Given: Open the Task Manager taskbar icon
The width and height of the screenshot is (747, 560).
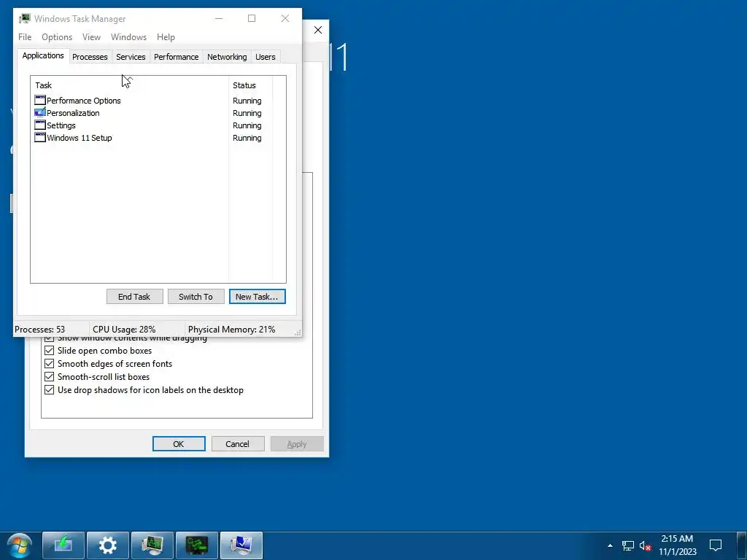Looking at the screenshot, I should point(152,545).
